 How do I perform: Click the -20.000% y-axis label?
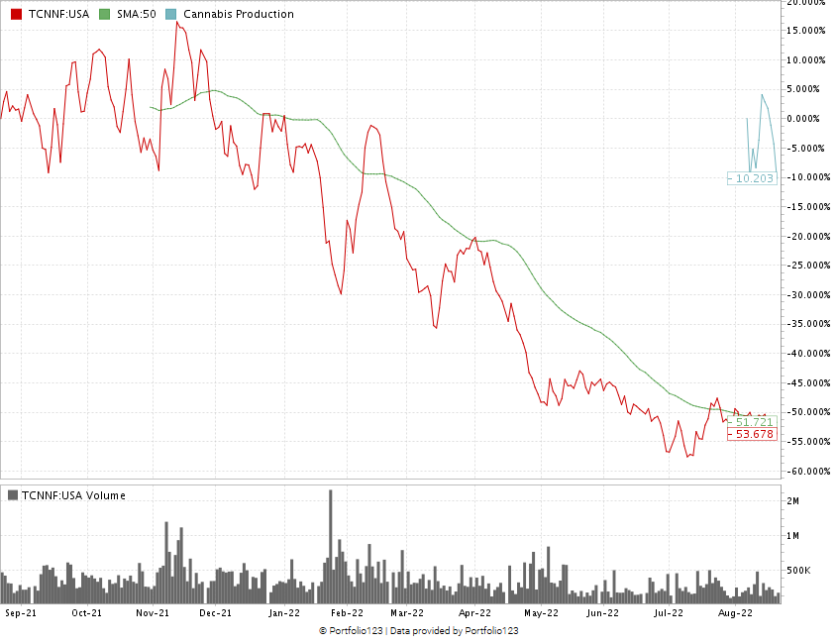tap(808, 236)
